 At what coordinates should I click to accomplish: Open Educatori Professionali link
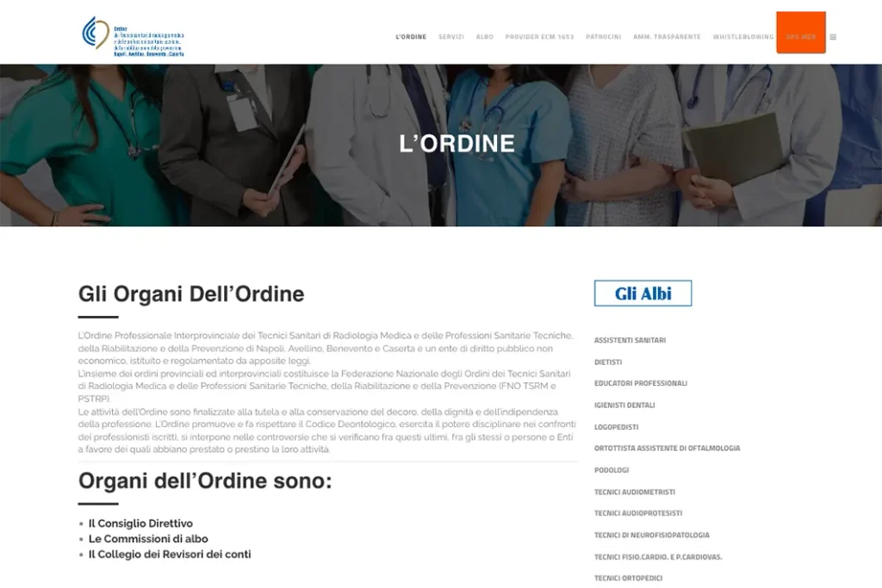pos(640,383)
